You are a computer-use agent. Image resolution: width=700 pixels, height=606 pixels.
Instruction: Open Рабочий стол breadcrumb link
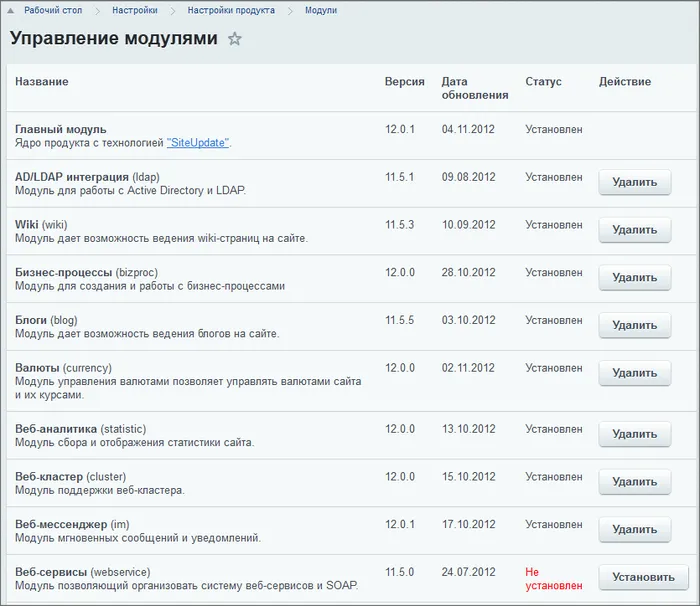(53, 11)
